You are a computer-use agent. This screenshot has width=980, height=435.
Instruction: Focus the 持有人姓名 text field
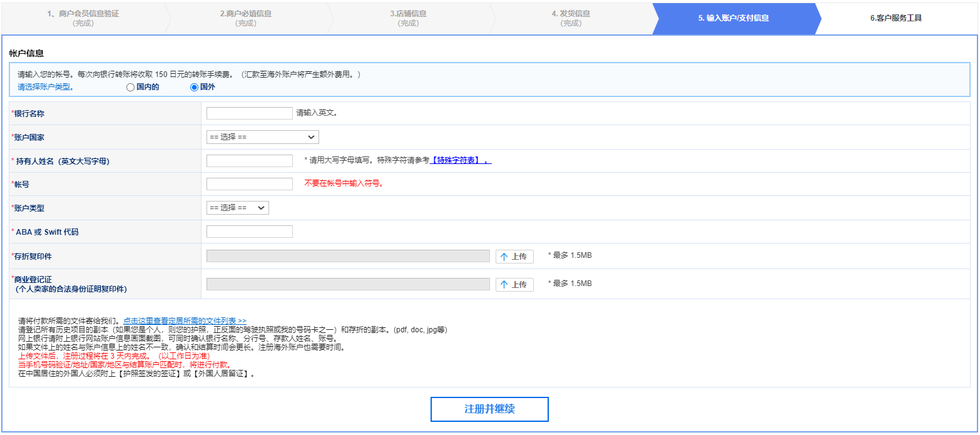point(249,161)
